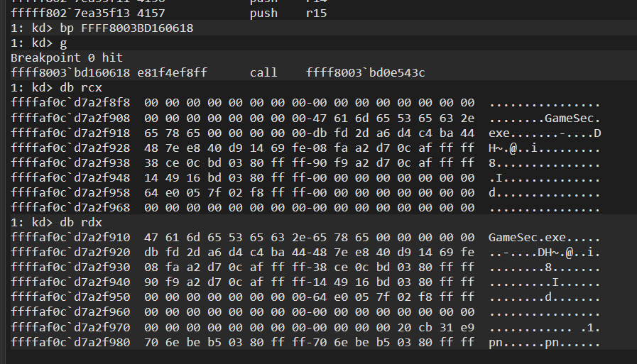Click the '........GameSec.' ASCII column text
The image size is (637, 364).
click(544, 118)
